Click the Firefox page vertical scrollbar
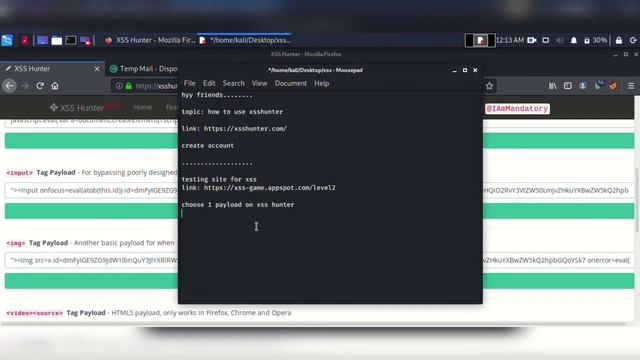 [x=637, y=200]
